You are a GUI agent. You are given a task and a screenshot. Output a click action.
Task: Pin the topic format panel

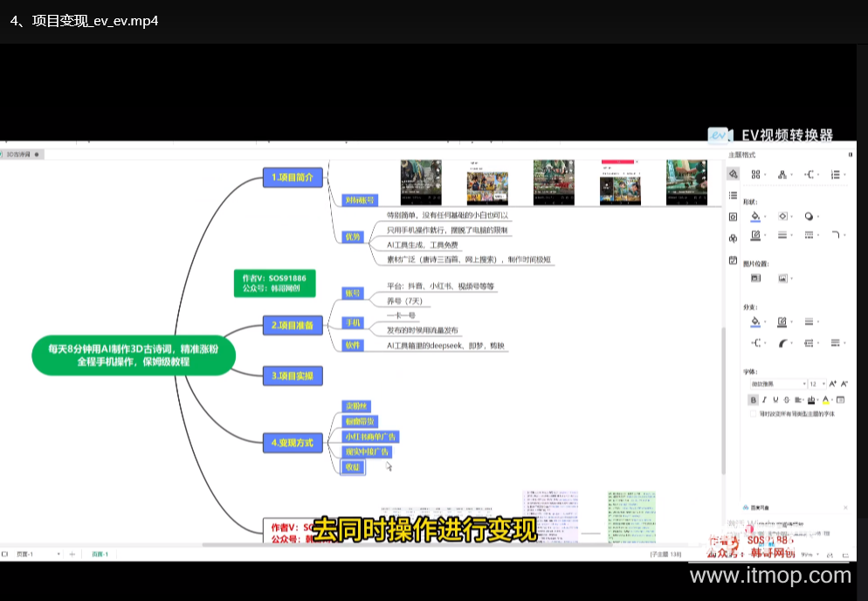(x=851, y=155)
